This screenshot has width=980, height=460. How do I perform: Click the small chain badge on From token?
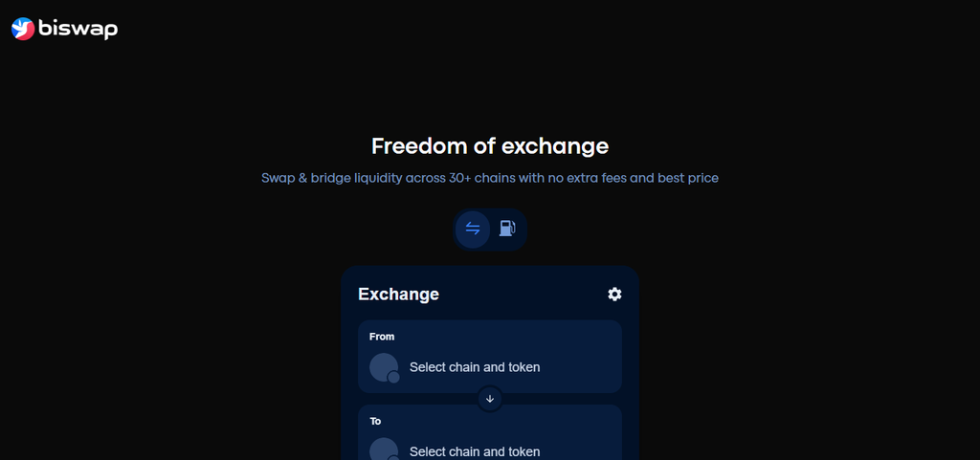[393, 377]
